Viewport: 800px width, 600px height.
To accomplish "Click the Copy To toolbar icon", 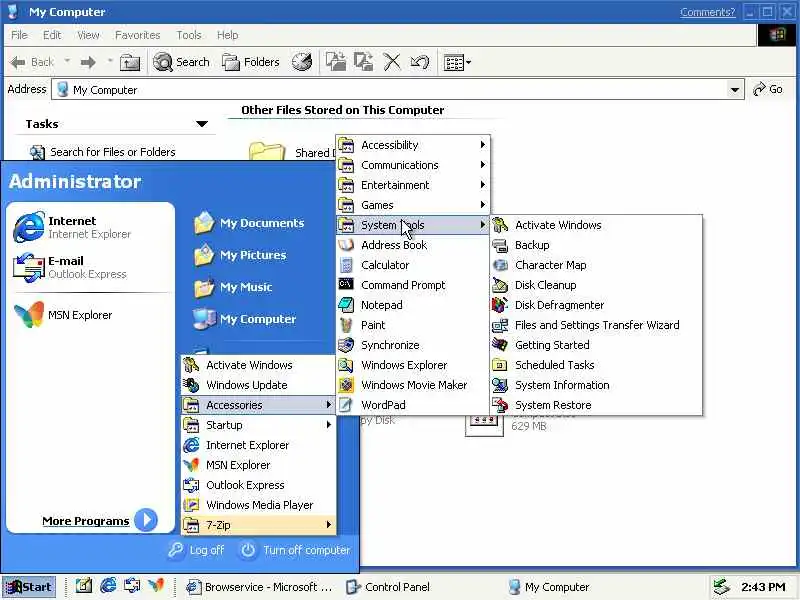I will (364, 62).
